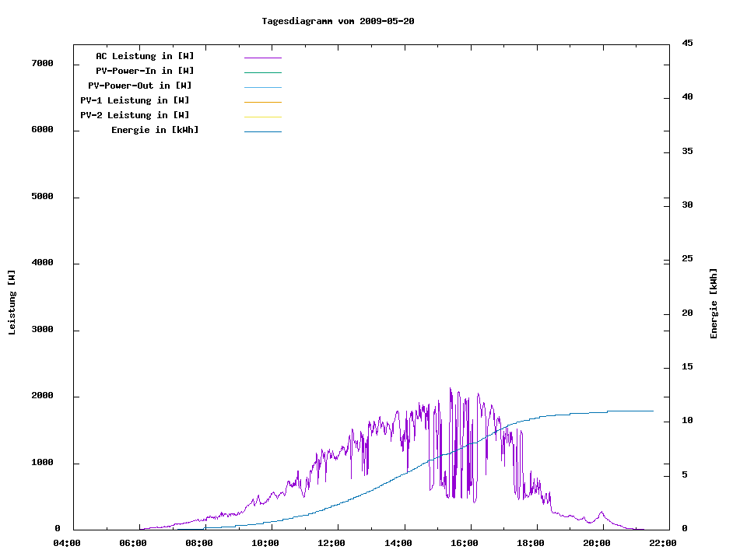Click the purple AC Leistung legend line sample
The image size is (747, 560).
(262, 58)
